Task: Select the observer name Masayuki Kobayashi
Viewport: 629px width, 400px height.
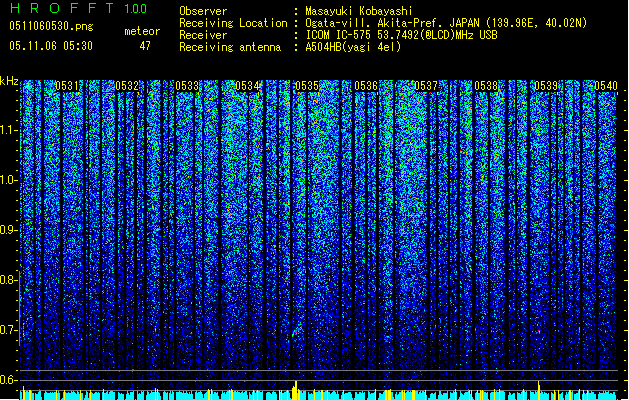Action: pyautogui.click(x=359, y=11)
